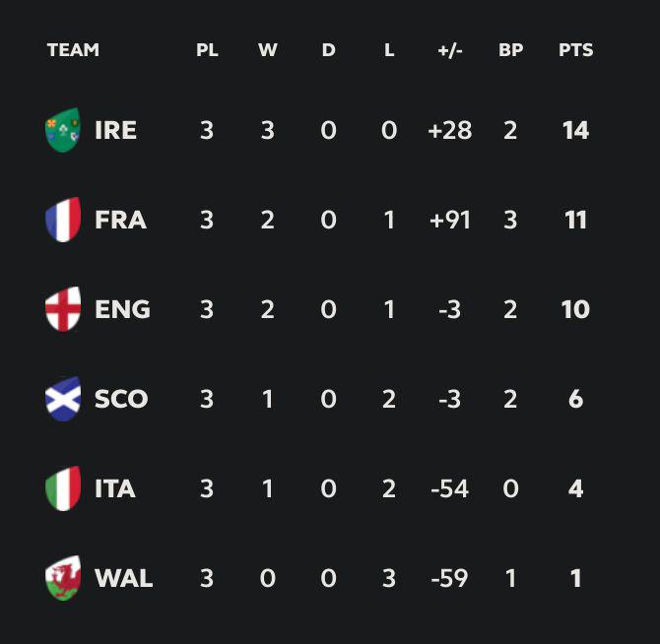
Task: Select the ENG team label
Action: (122, 309)
